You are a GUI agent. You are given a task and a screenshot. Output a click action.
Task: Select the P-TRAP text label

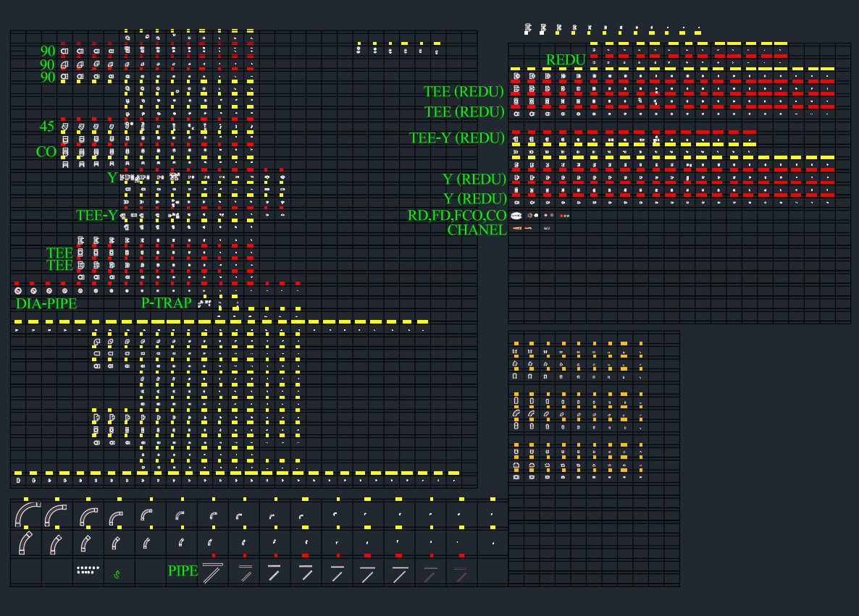click(x=166, y=303)
